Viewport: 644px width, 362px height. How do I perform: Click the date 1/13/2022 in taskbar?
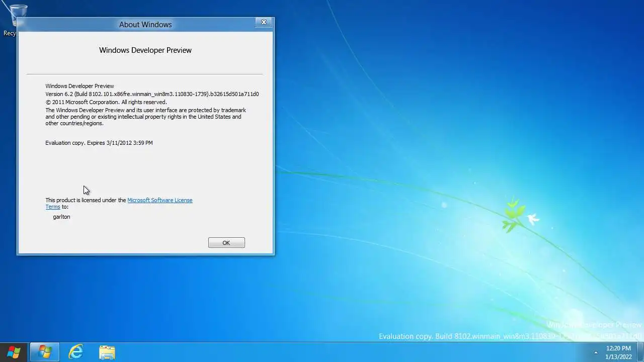[x=618, y=356]
